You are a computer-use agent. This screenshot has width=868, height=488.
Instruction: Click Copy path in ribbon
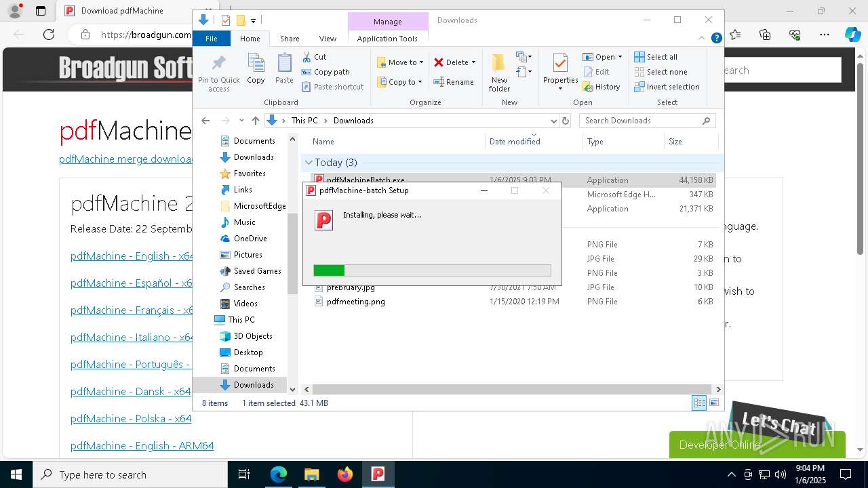325,72
